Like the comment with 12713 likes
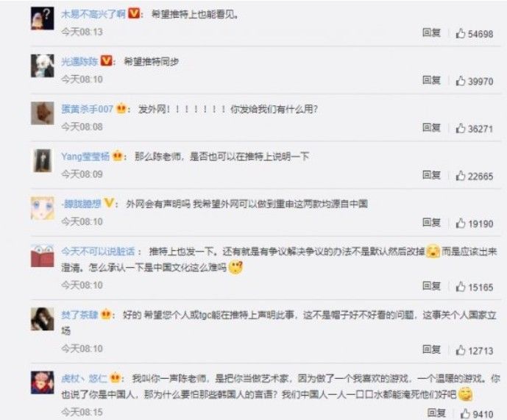 (460, 350)
